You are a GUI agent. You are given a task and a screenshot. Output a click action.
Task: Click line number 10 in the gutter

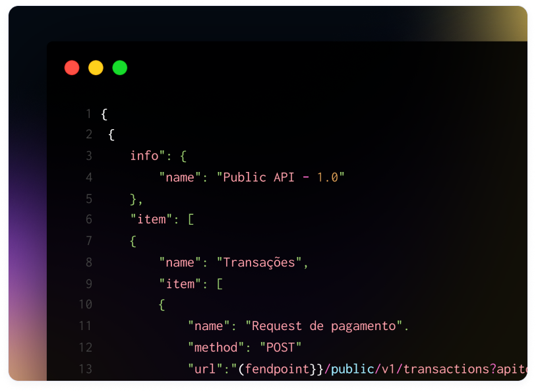(86, 304)
